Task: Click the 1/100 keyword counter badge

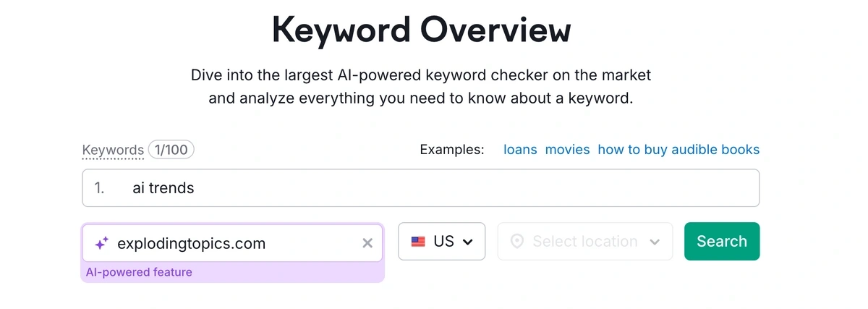Action: coord(171,150)
